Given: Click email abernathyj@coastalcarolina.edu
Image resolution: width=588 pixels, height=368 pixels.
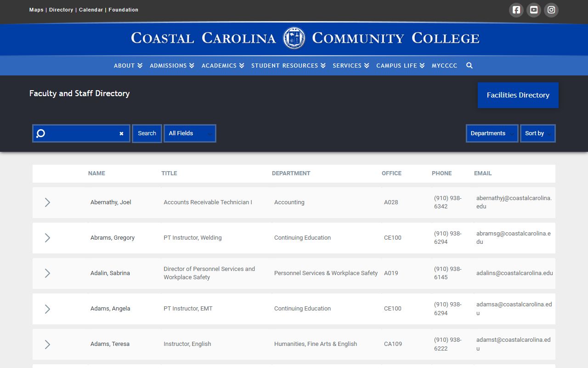Looking at the screenshot, I should 514,202.
